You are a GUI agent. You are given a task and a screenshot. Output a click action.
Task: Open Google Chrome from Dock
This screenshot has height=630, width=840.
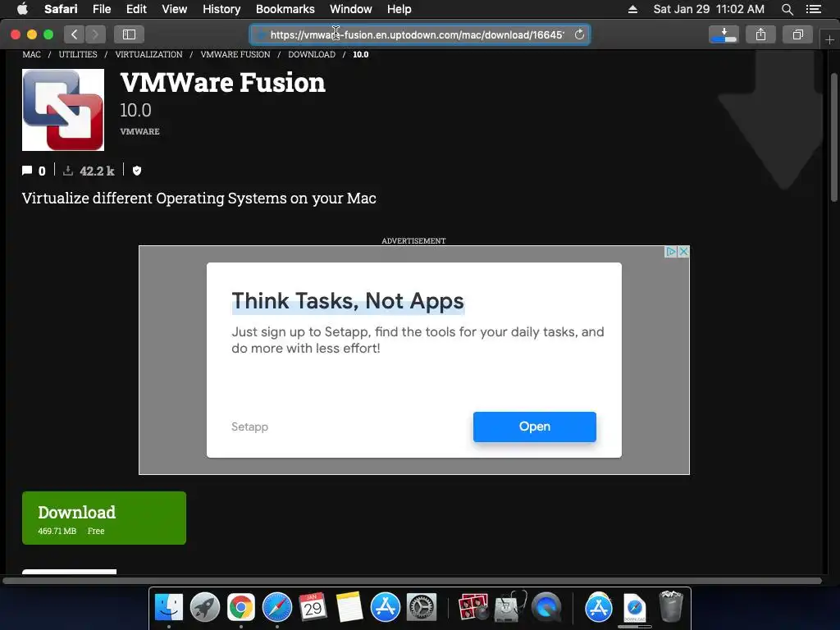pyautogui.click(x=241, y=608)
